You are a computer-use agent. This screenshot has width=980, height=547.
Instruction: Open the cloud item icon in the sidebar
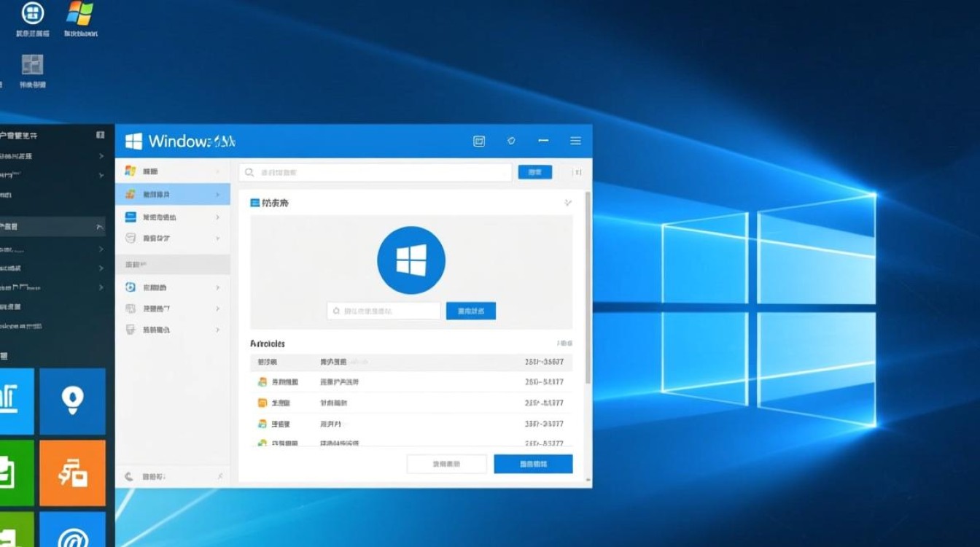[131, 238]
